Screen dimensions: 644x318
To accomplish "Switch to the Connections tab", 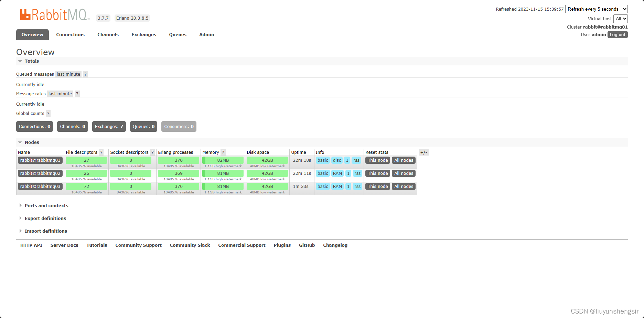I will 70,34.
